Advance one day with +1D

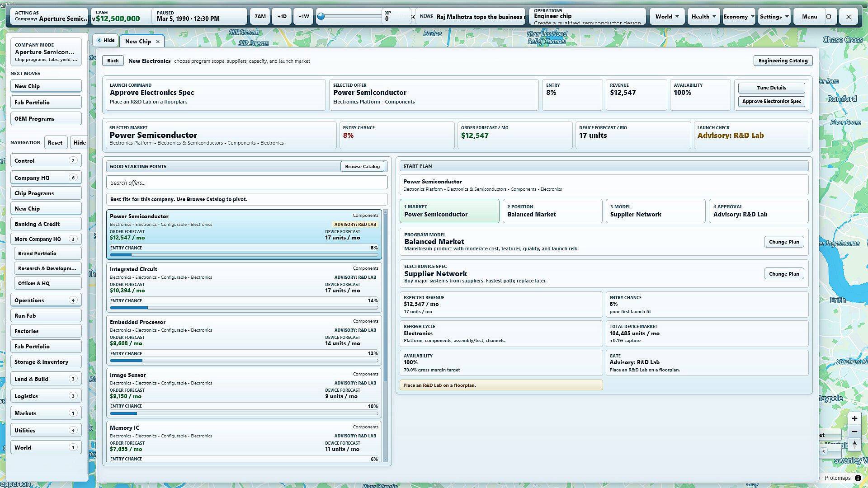(282, 17)
